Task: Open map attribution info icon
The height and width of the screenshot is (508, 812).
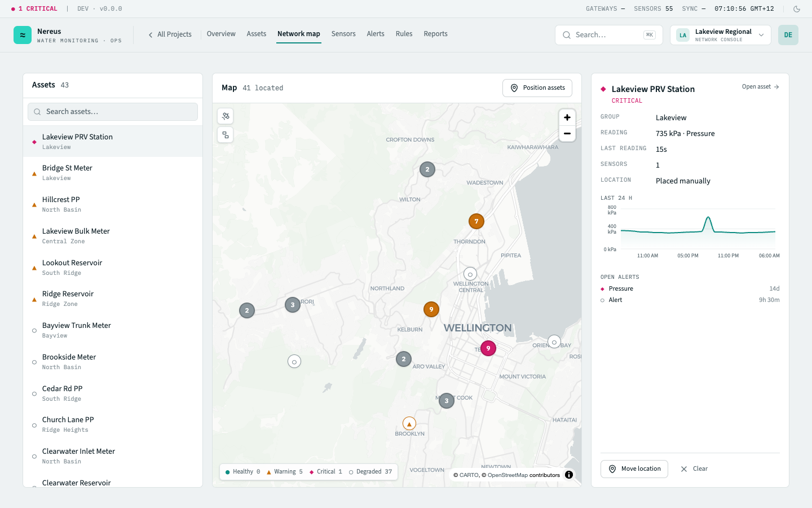Action: point(569,475)
